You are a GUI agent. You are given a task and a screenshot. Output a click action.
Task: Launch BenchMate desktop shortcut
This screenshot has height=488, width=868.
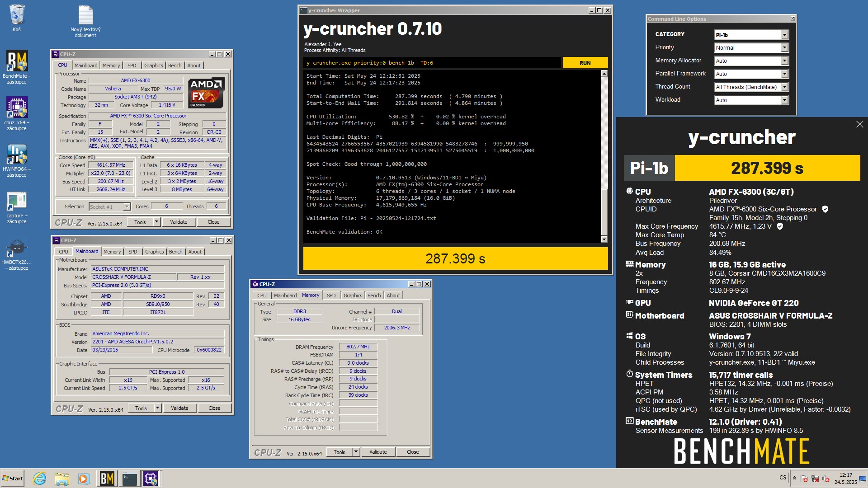[x=17, y=67]
